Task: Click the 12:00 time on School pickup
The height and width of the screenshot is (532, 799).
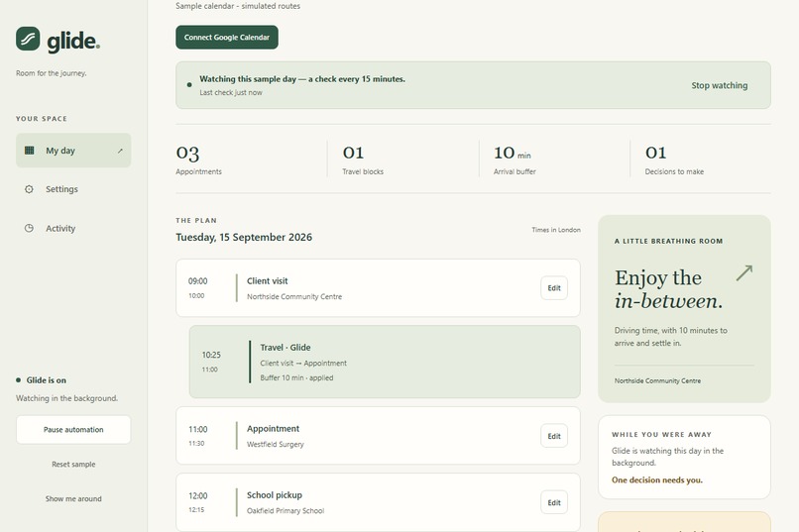Action: [x=197, y=496]
